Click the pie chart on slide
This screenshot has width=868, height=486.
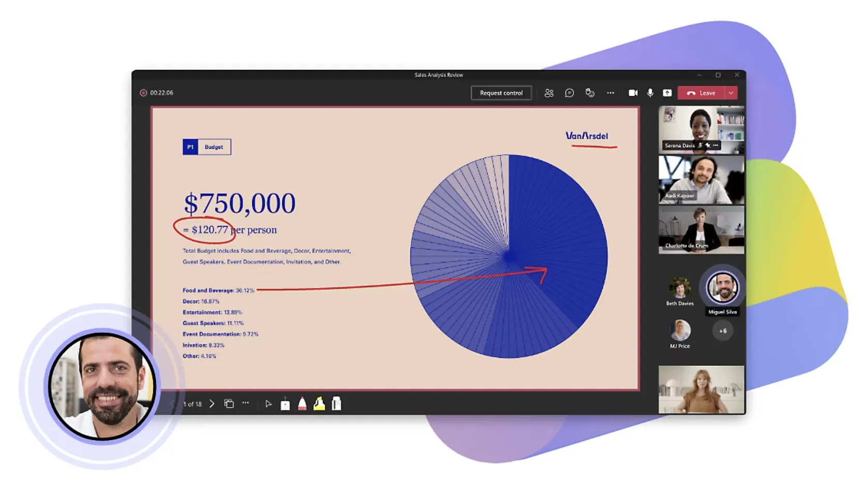pos(509,256)
